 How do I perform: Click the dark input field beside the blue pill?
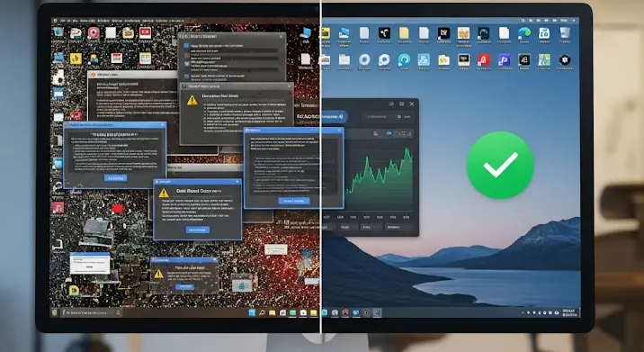point(388,117)
